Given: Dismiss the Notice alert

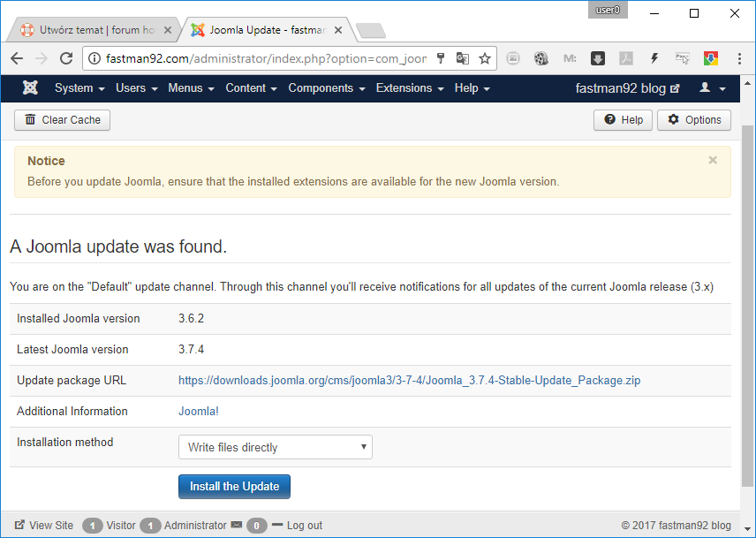Looking at the screenshot, I should (713, 160).
